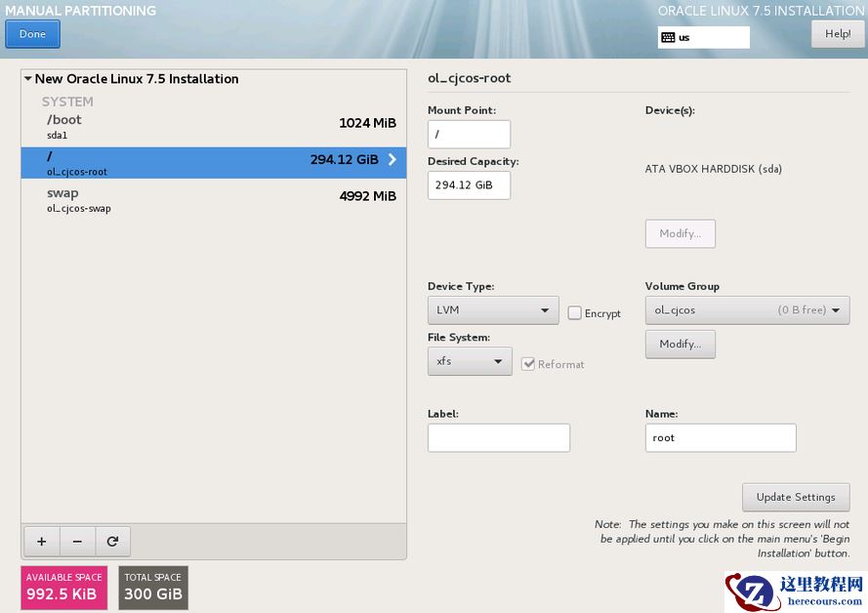Click the chevron arrow on the root partition row
Screen dimensions: 868x613
[392, 159]
